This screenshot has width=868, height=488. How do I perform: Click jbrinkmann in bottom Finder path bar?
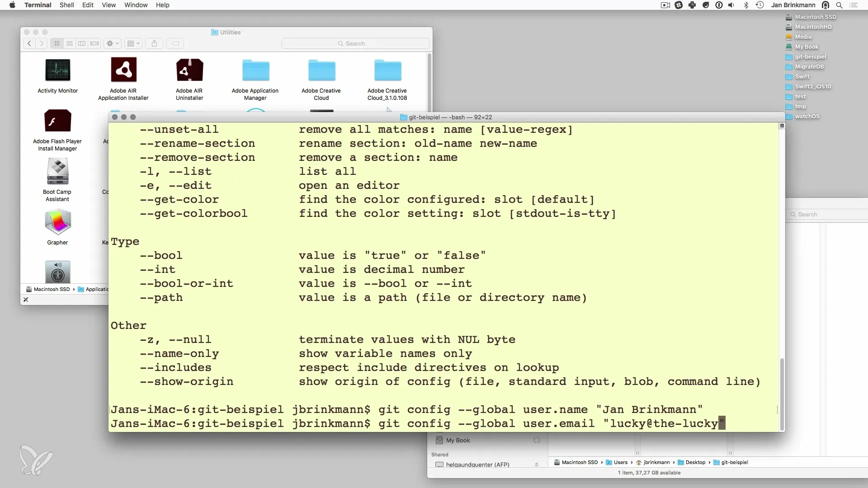pos(653,462)
